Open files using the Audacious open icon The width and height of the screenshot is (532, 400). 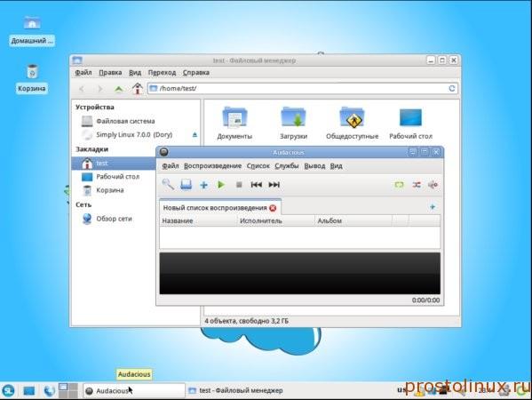186,184
